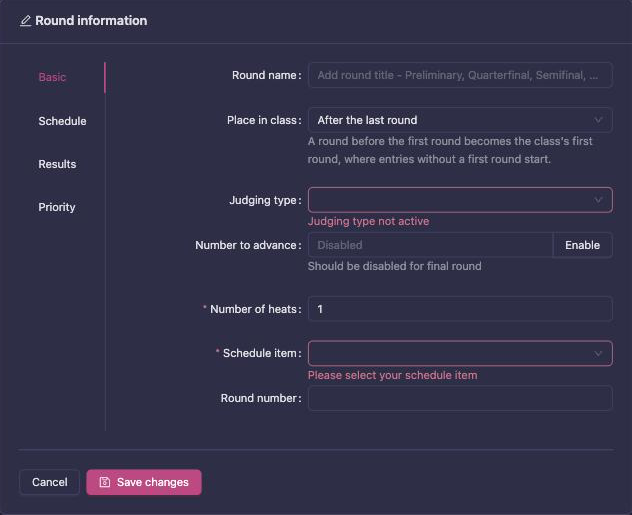
Task: Click the disabled Number to advance field
Action: coord(430,245)
